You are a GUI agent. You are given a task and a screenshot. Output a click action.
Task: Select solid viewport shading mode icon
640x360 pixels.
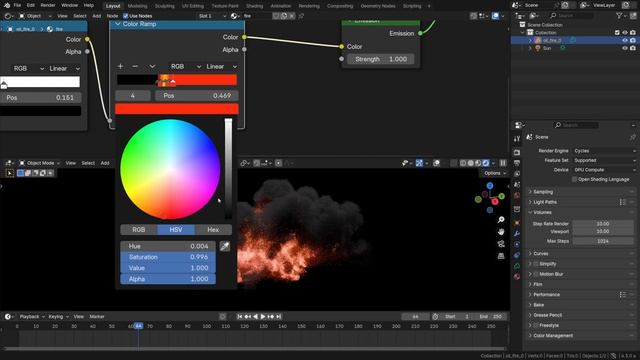pyautogui.click(x=471, y=163)
